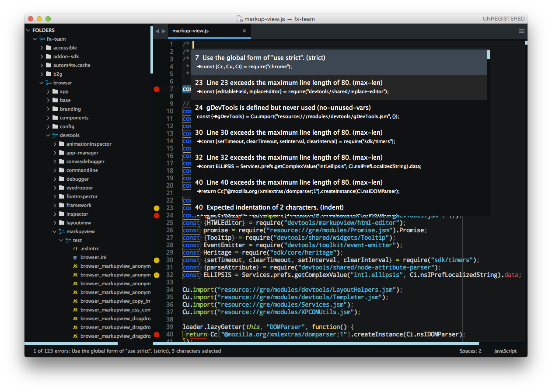Collapse the fx-team root folder

pyautogui.click(x=35, y=39)
